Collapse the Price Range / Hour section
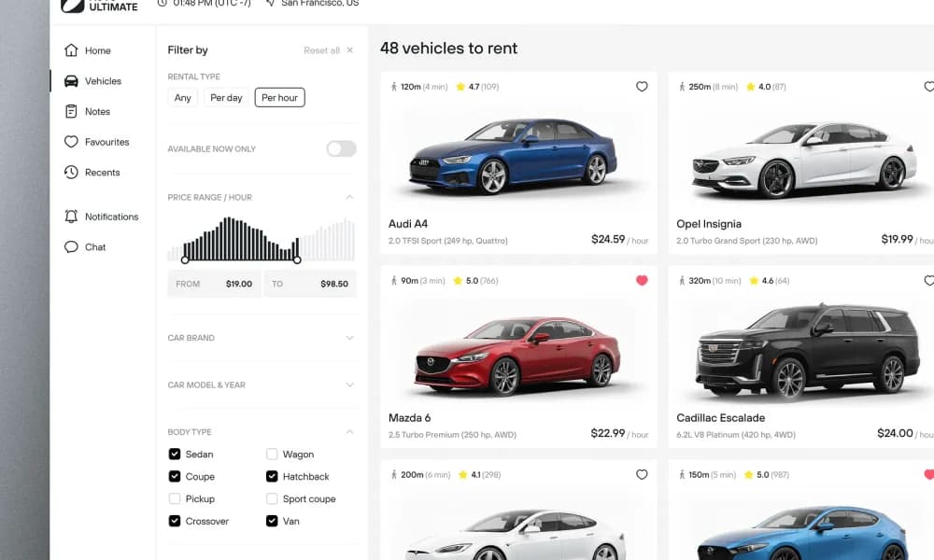 [349, 197]
